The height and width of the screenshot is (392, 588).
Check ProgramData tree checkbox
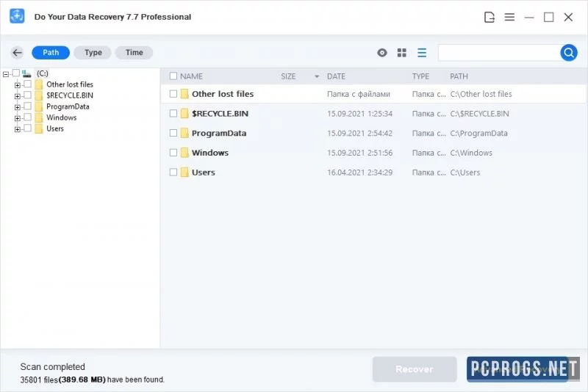[27, 106]
